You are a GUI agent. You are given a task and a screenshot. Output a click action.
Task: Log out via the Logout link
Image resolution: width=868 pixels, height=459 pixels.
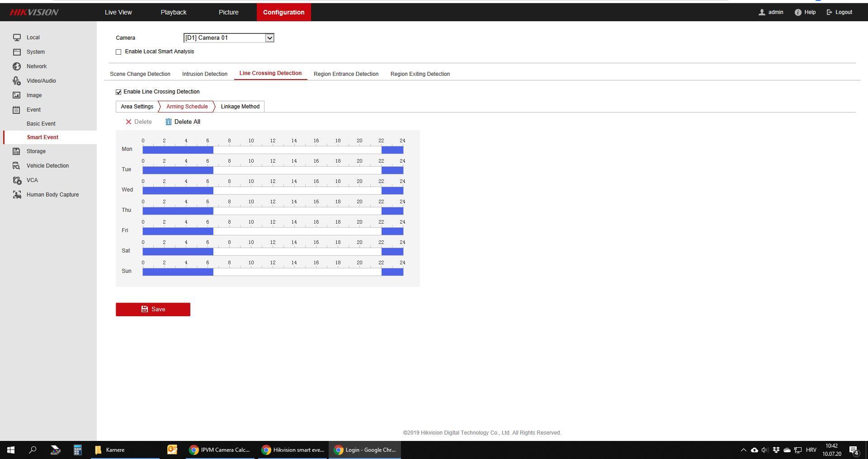pos(840,12)
